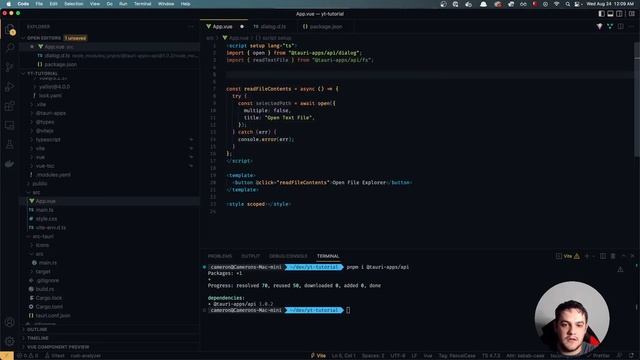Open the Search view in activity bar
The width and height of the screenshot is (640, 360).
[x=10, y=48]
